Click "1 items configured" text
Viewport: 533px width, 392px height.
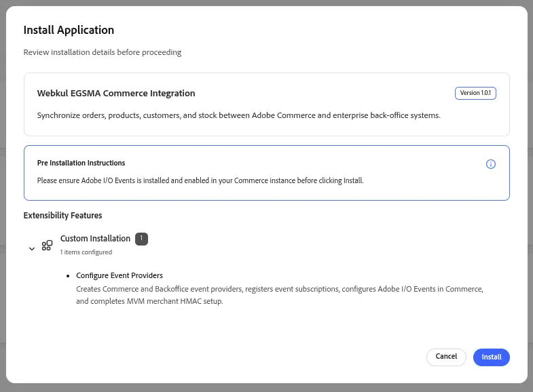[86, 252]
